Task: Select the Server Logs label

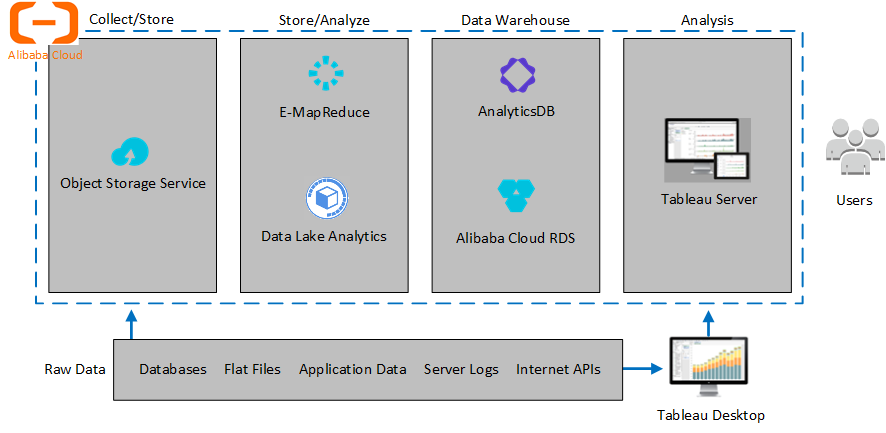Action: tap(461, 369)
